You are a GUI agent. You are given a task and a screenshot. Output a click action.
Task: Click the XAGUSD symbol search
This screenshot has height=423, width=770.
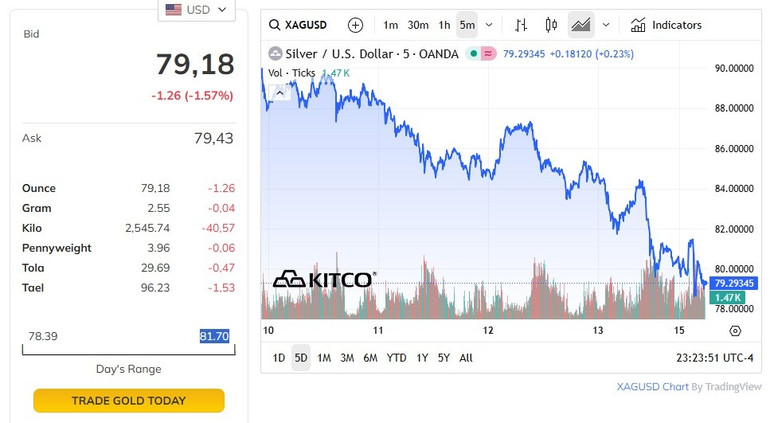[x=299, y=25]
